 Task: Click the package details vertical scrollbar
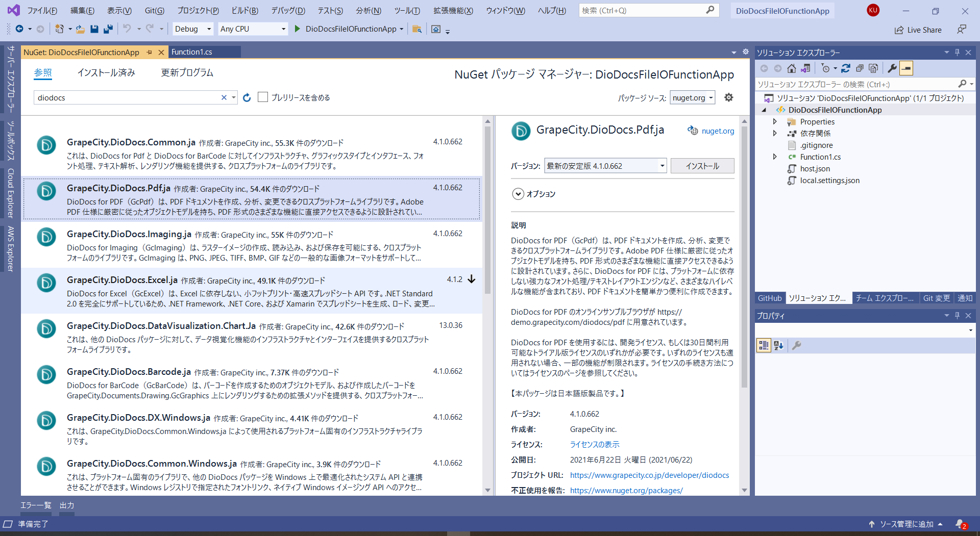point(744,258)
